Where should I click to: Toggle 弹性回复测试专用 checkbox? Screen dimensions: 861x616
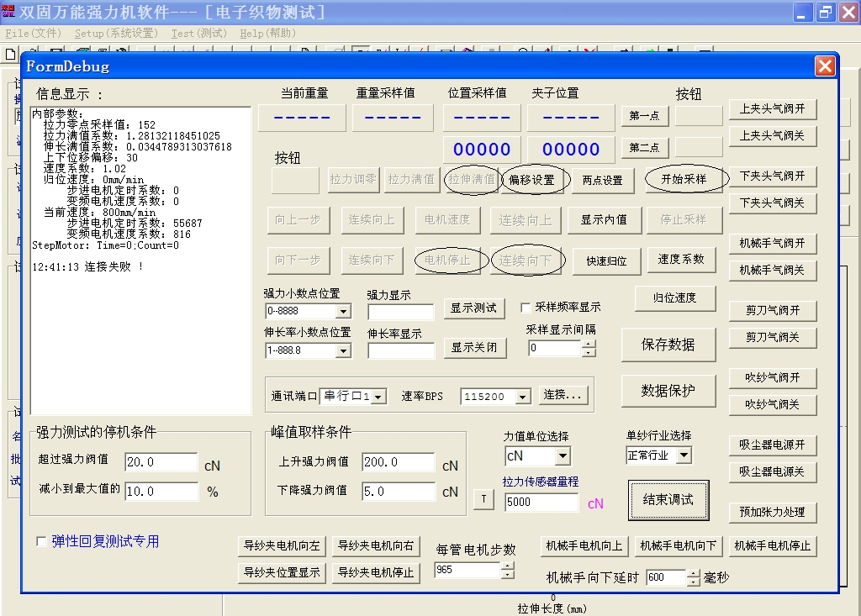click(x=42, y=542)
